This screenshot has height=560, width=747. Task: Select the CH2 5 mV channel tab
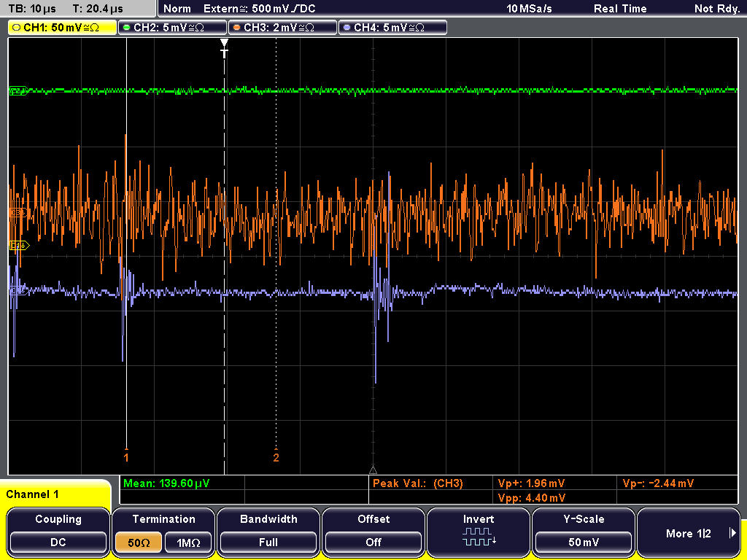pos(172,27)
